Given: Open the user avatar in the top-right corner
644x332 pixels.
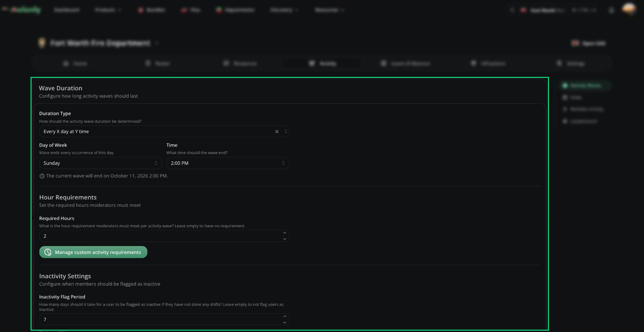Looking at the screenshot, I should pos(629,9).
